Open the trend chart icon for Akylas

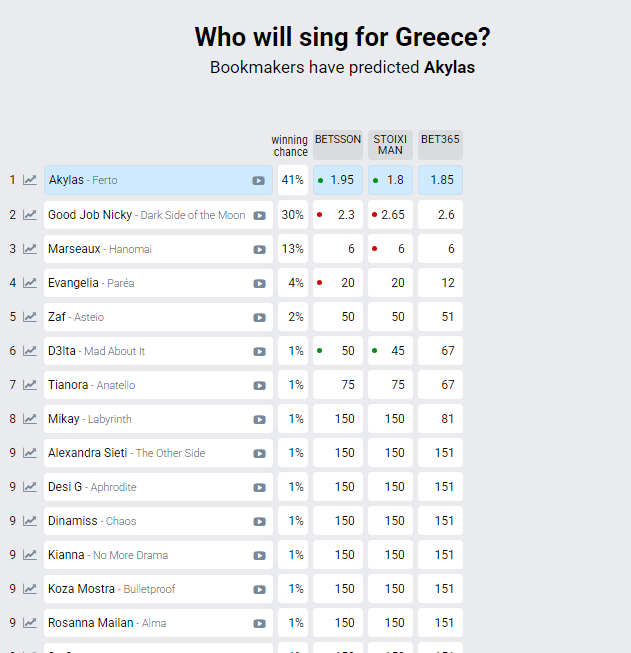pyautogui.click(x=30, y=180)
